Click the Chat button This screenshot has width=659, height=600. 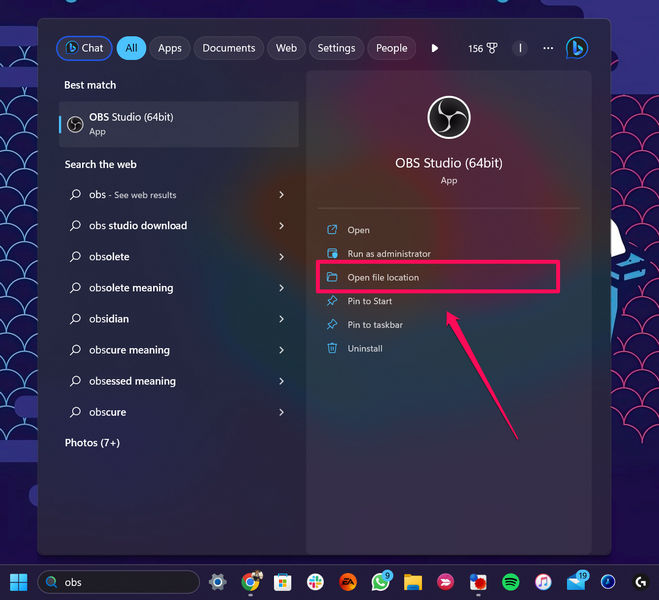click(84, 48)
